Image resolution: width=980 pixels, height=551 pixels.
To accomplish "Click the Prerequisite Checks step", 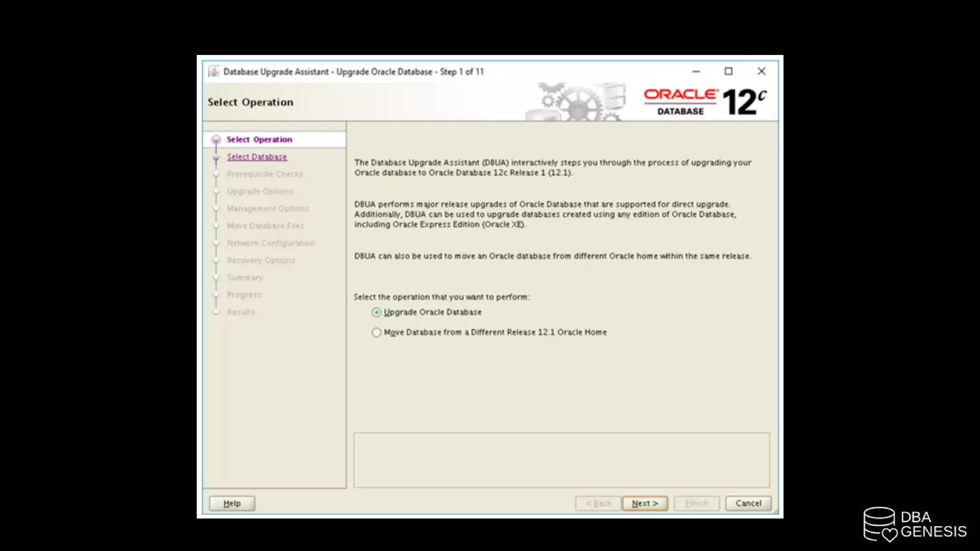I will click(x=265, y=174).
